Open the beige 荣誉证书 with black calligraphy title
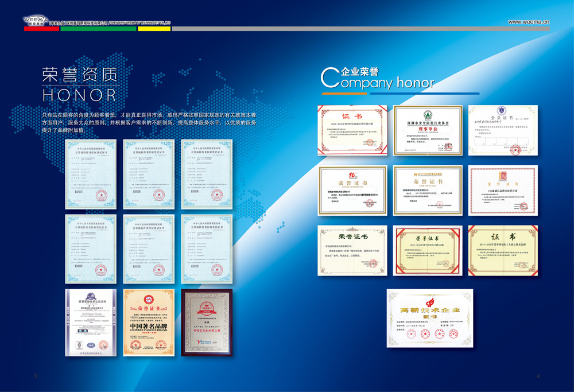 (x=352, y=250)
